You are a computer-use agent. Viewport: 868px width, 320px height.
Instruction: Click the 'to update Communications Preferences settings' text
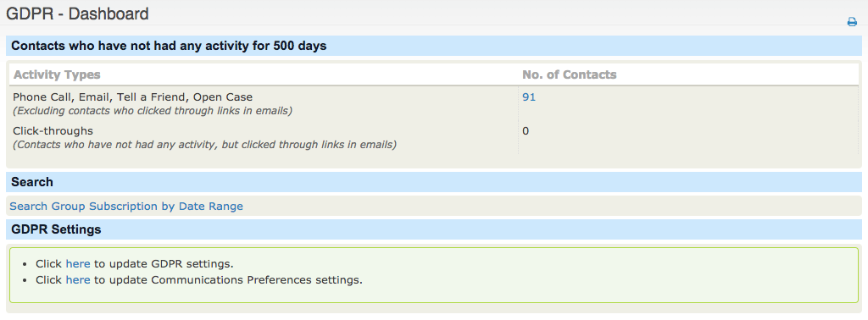[x=228, y=279]
